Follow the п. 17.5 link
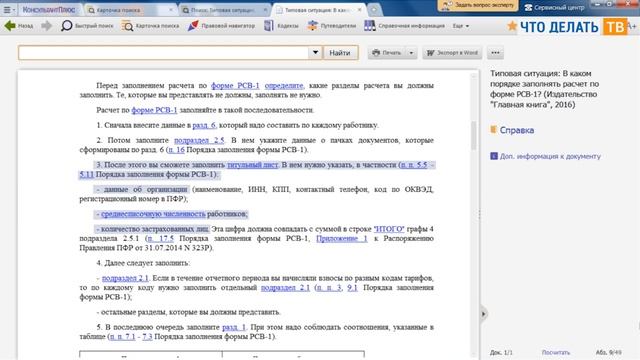The image size is (640, 360). pos(160,238)
